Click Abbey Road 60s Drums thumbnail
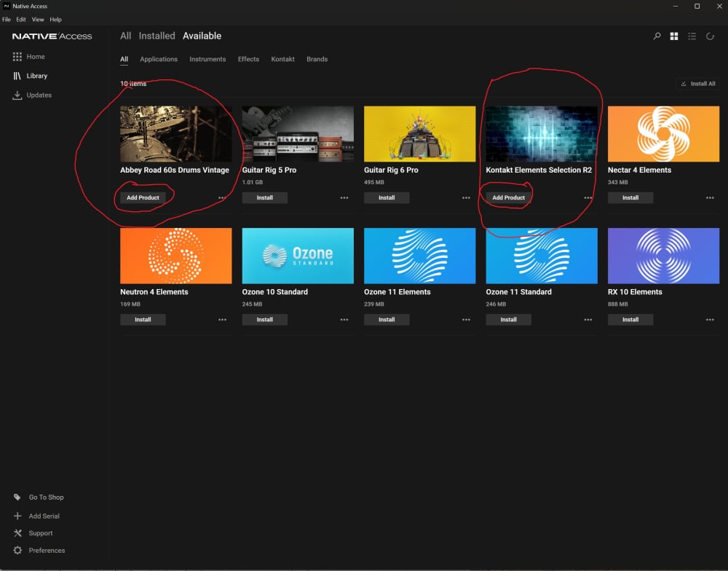The width and height of the screenshot is (728, 571). (x=176, y=134)
